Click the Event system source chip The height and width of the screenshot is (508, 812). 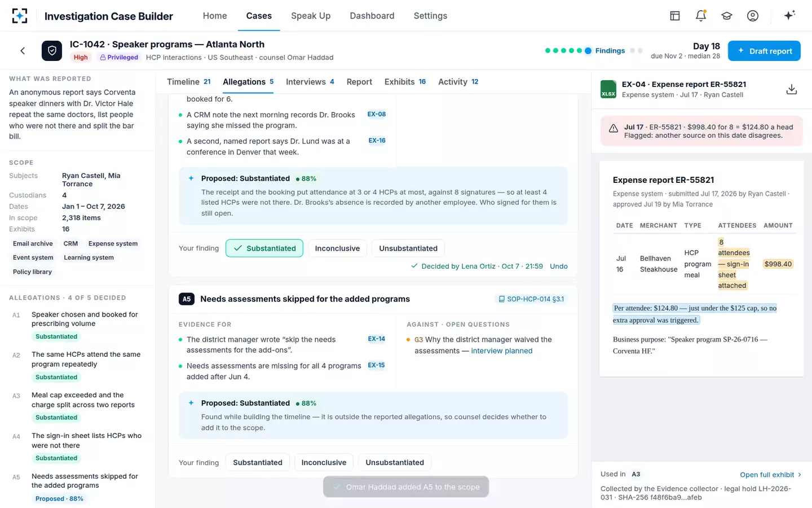click(33, 258)
